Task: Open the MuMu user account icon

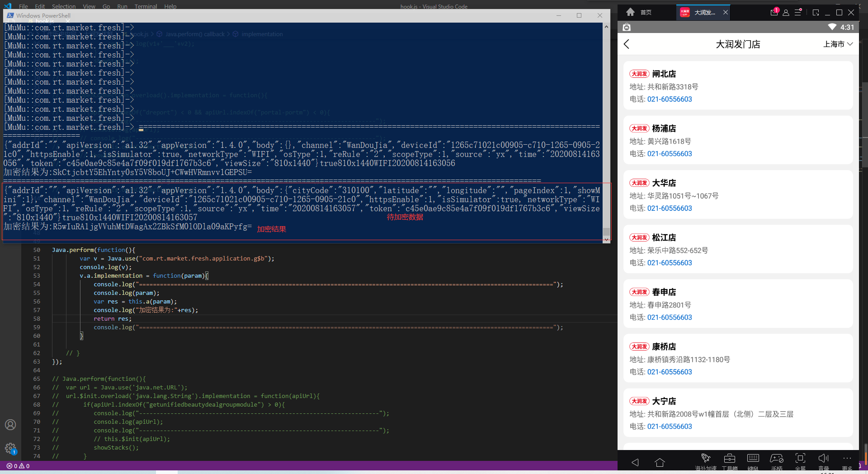Action: pos(786,13)
